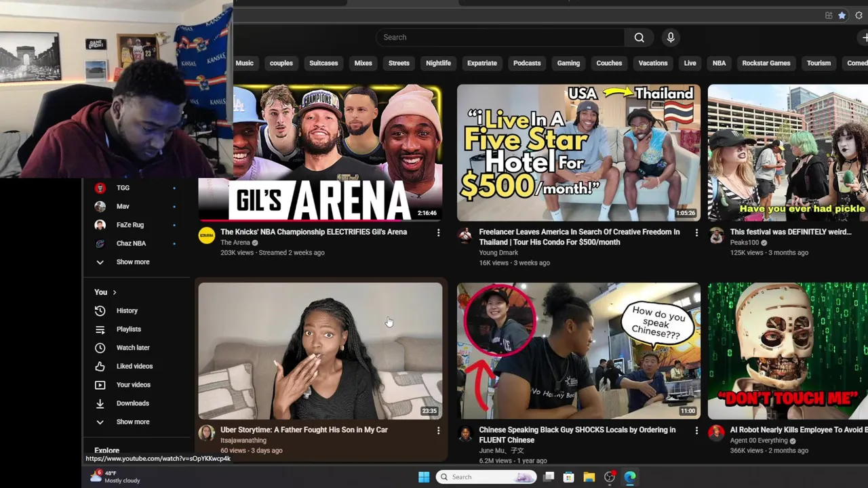Open Your videos icon in sidebar
This screenshot has width=868, height=488.
click(x=100, y=385)
